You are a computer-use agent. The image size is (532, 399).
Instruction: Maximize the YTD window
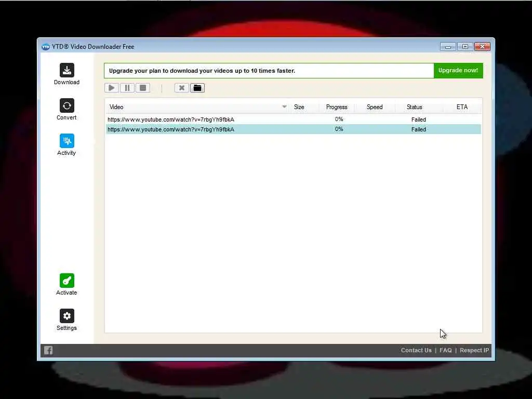tap(465, 46)
